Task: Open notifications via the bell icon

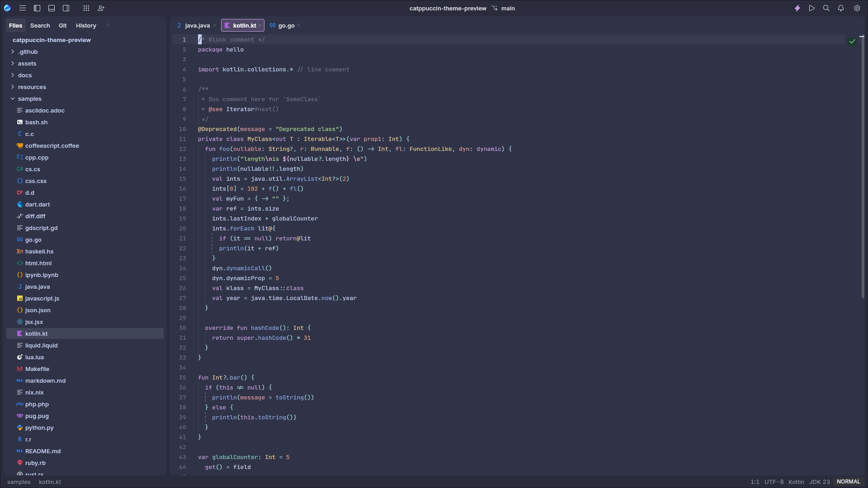Action: coord(841,8)
